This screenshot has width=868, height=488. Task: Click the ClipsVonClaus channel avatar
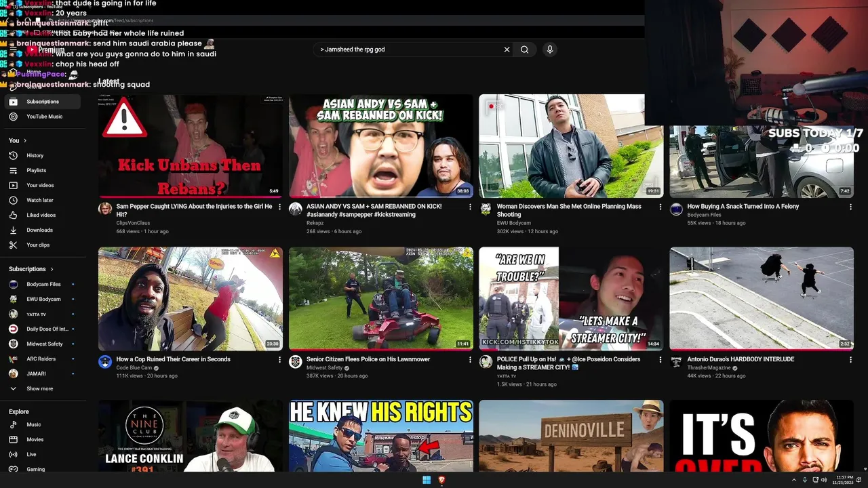coord(105,209)
